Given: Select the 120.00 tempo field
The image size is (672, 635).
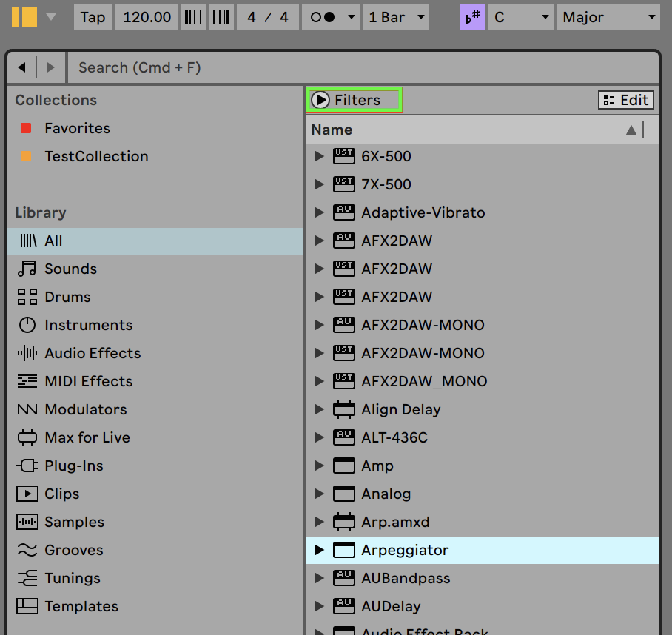Looking at the screenshot, I should 147,17.
